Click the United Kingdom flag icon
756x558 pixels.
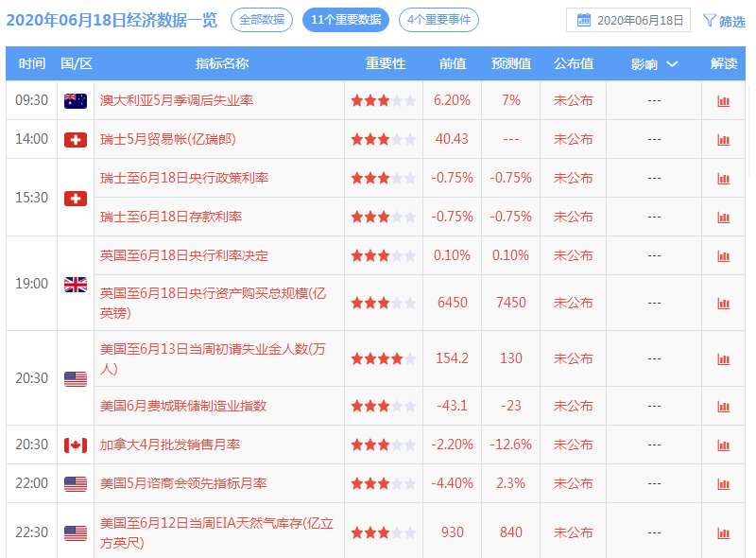click(76, 284)
